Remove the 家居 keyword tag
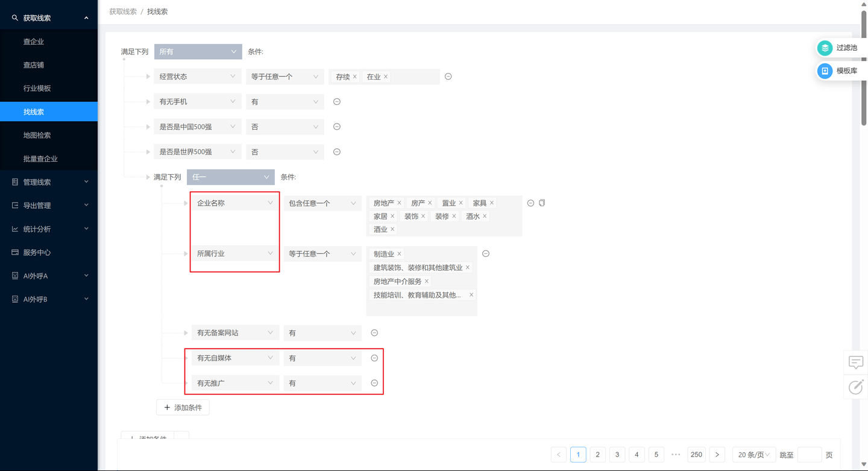 click(392, 217)
